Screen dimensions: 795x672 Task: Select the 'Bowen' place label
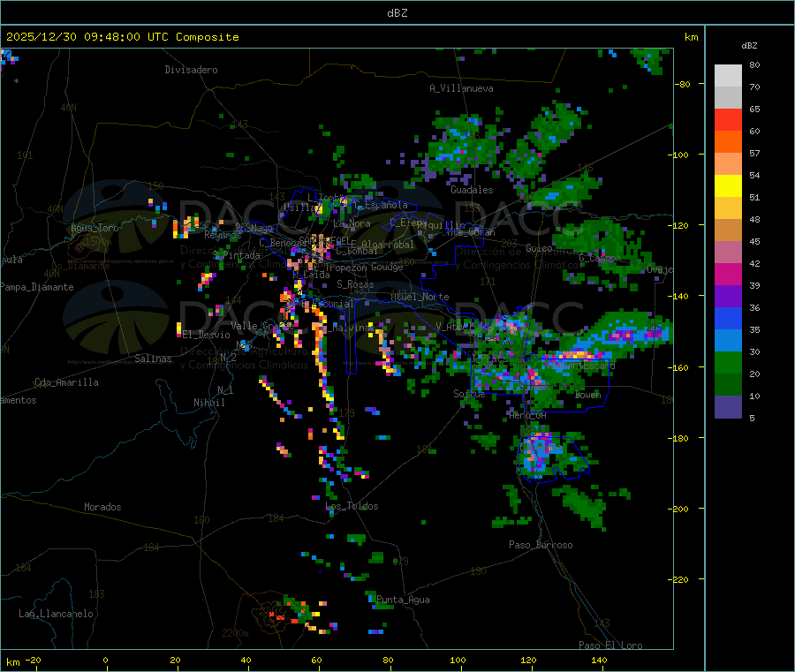[x=587, y=394]
